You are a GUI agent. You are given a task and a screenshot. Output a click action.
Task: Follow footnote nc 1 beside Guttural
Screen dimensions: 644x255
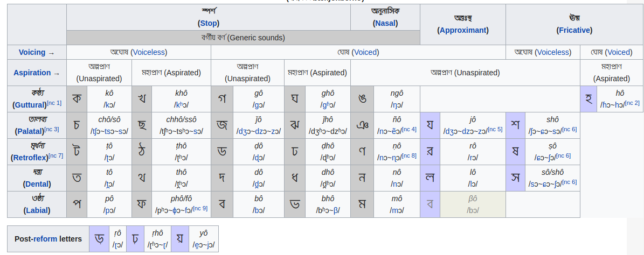click(x=54, y=103)
